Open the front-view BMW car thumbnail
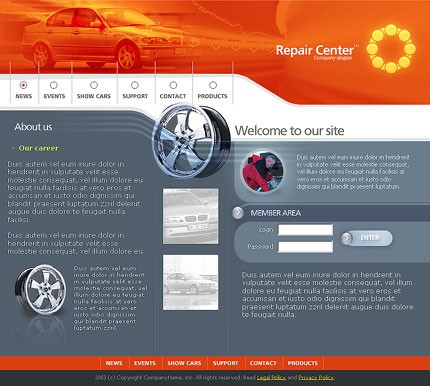 pos(191,216)
